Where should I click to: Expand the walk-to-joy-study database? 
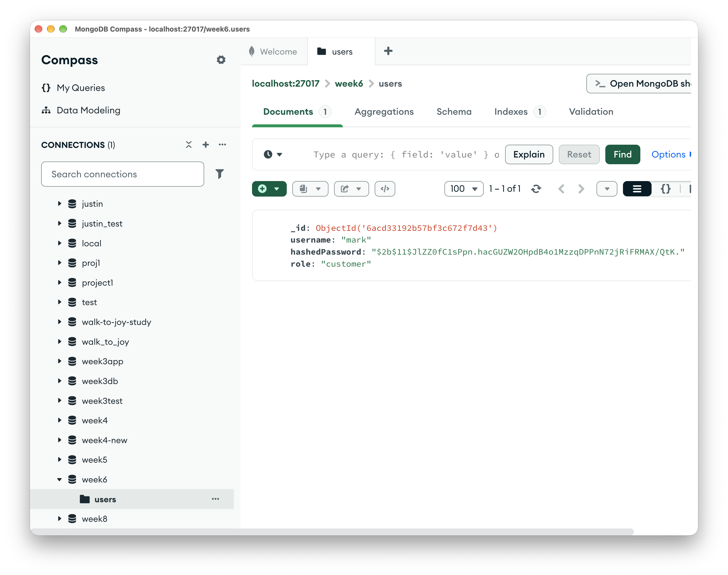pos(60,322)
